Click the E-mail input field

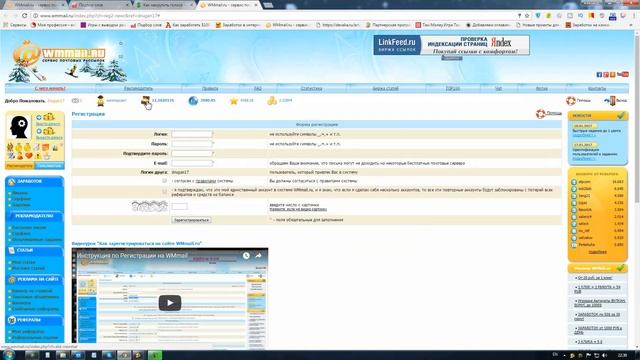[192, 163]
